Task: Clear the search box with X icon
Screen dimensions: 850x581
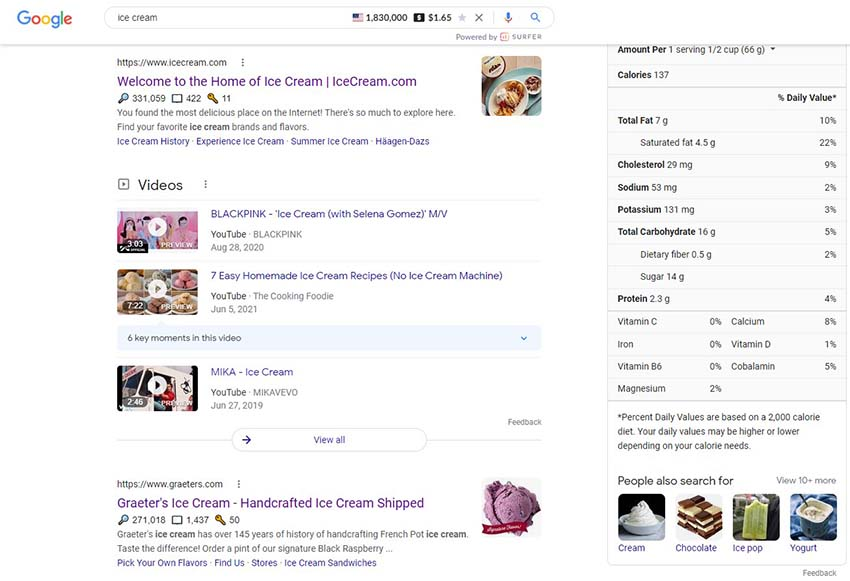Action: tap(479, 17)
